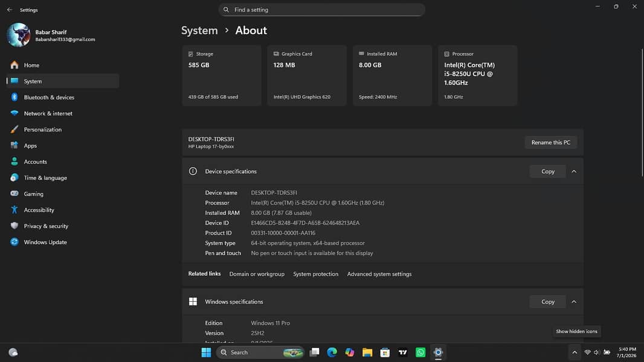Go back using the Settings back arrow
This screenshot has width=644, height=362.
[10, 10]
